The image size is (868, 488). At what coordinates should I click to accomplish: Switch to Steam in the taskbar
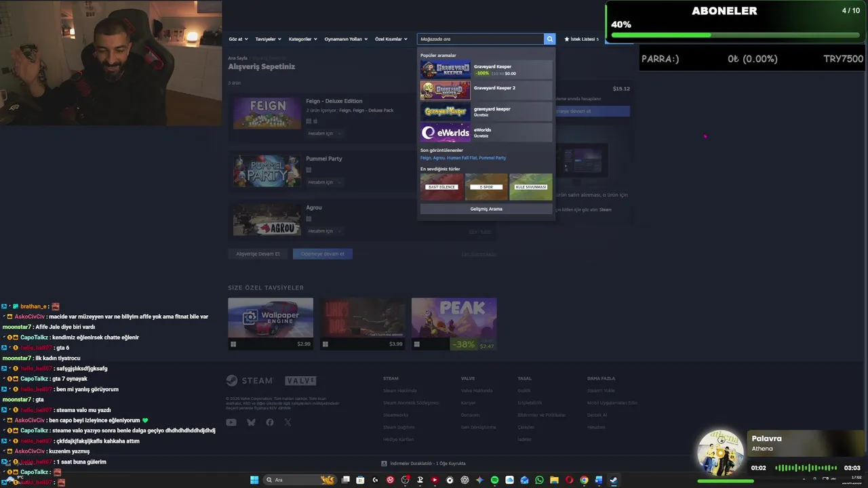point(613,480)
